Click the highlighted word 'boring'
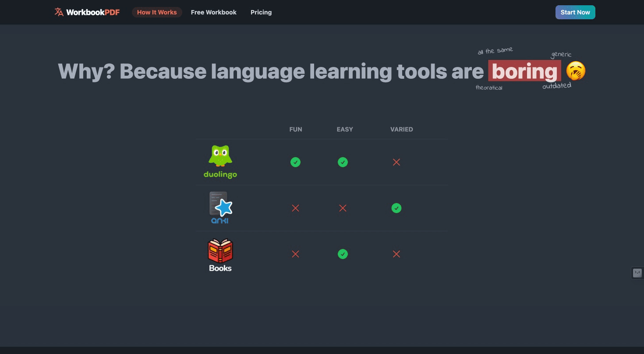 [524, 71]
